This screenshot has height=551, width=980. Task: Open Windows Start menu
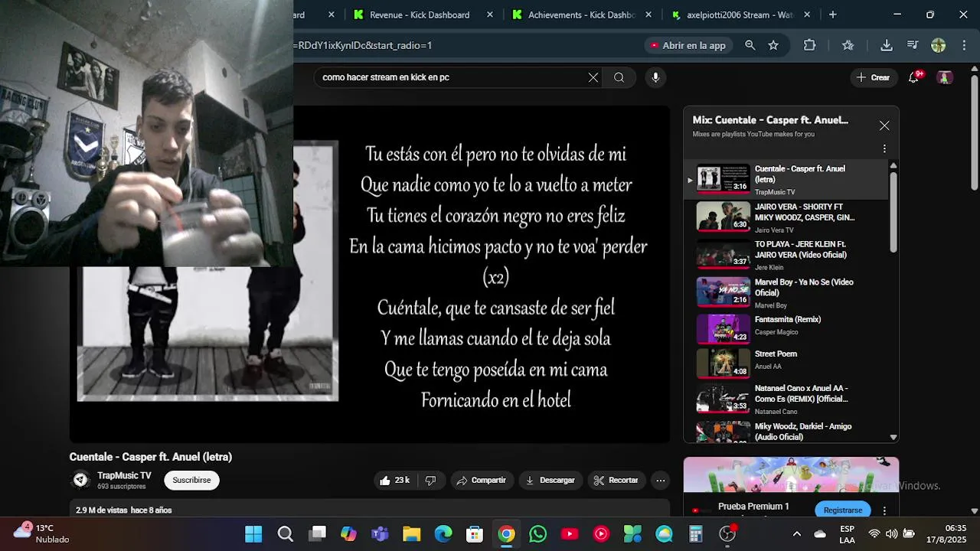point(253,534)
